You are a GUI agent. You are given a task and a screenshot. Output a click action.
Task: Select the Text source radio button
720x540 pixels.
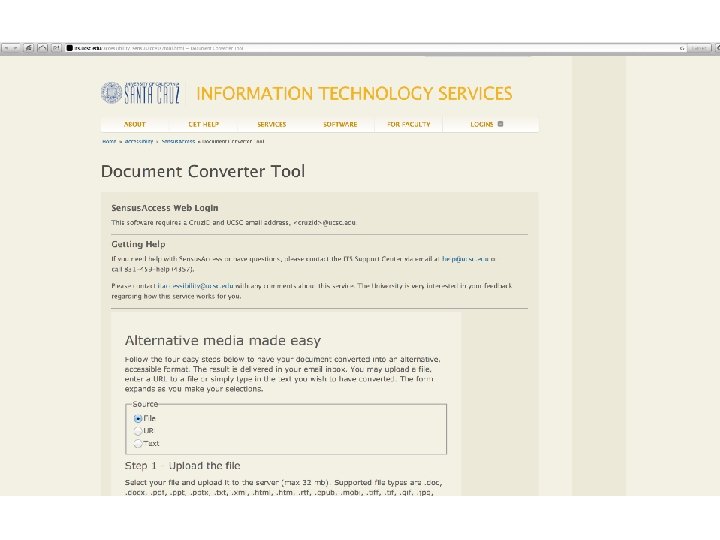click(x=138, y=443)
